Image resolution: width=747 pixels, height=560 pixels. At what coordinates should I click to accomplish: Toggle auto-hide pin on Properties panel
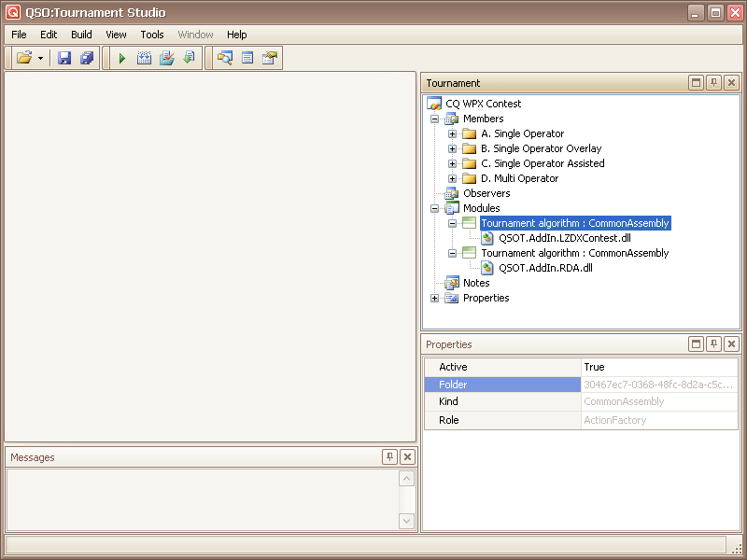[x=713, y=344]
